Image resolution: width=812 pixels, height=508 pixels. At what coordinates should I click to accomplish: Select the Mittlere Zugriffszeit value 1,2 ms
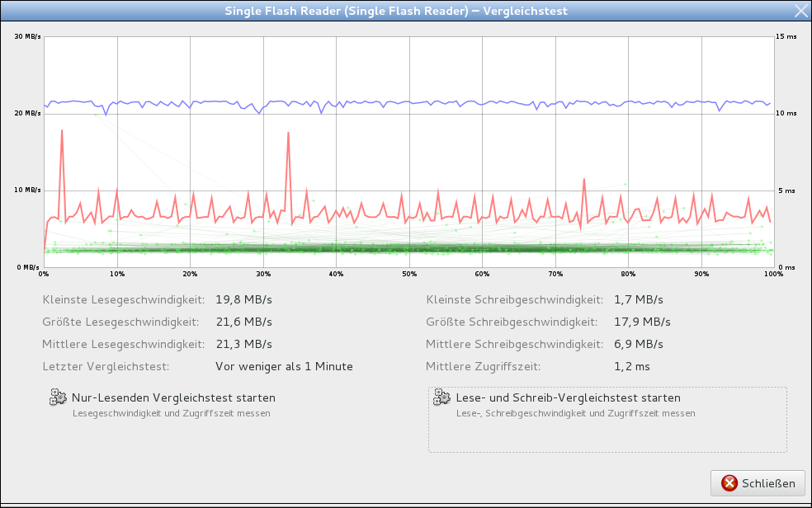pyautogui.click(x=633, y=366)
